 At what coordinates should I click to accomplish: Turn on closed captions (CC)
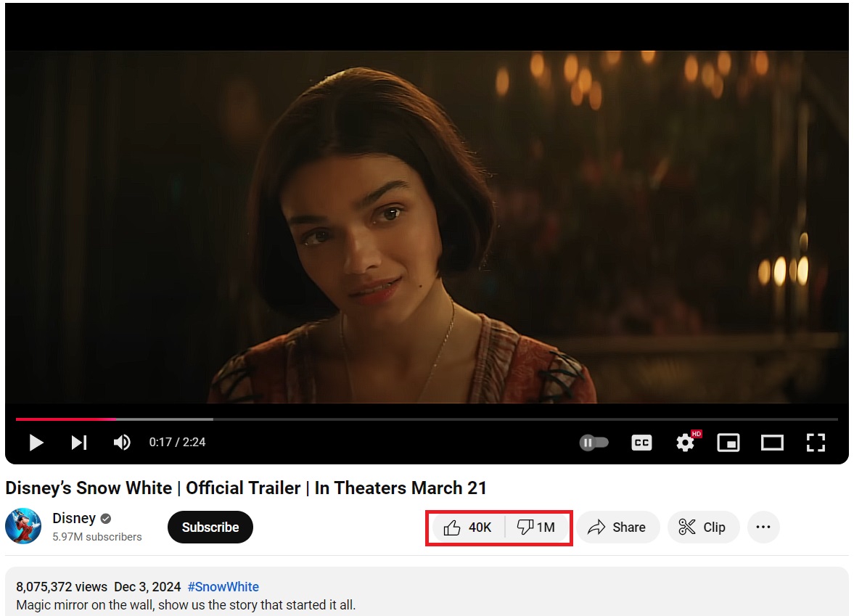pos(641,443)
